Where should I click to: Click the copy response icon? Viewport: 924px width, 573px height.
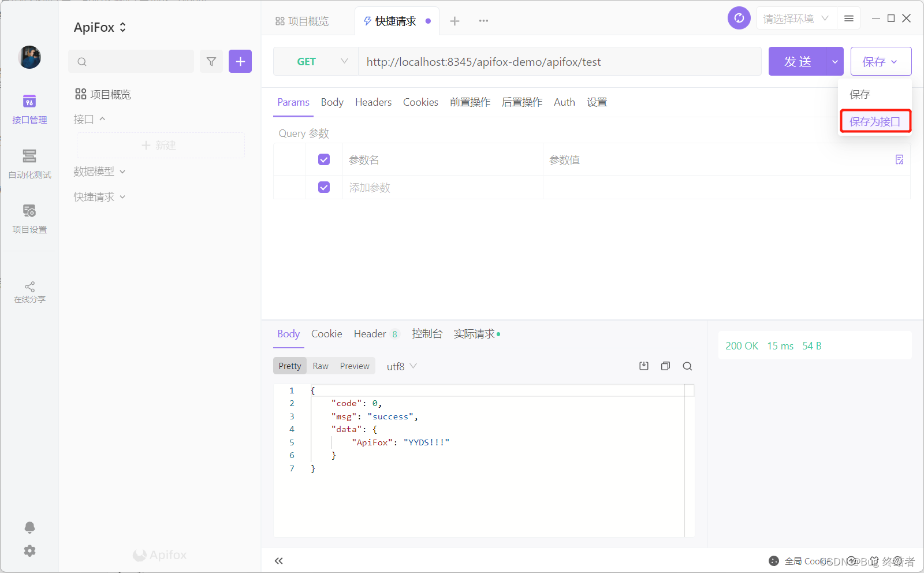point(665,366)
